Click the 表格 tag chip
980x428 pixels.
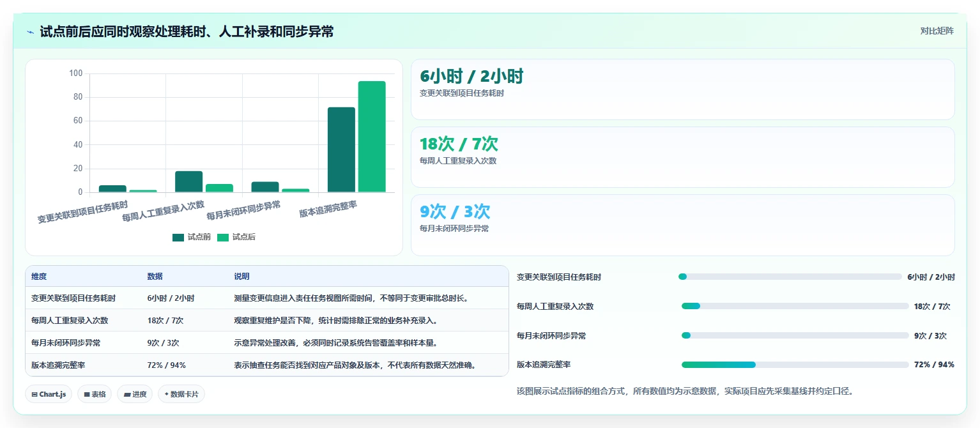tap(95, 394)
